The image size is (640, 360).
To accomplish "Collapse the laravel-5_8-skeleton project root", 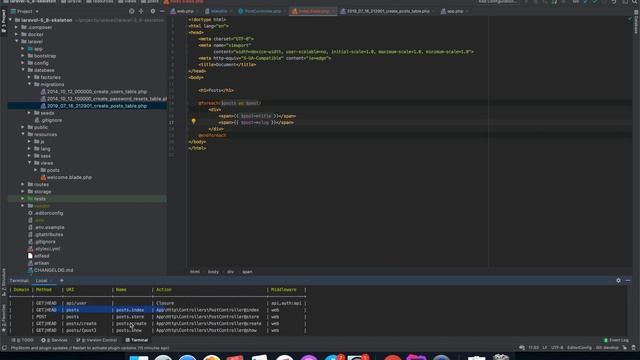I will tap(11, 20).
